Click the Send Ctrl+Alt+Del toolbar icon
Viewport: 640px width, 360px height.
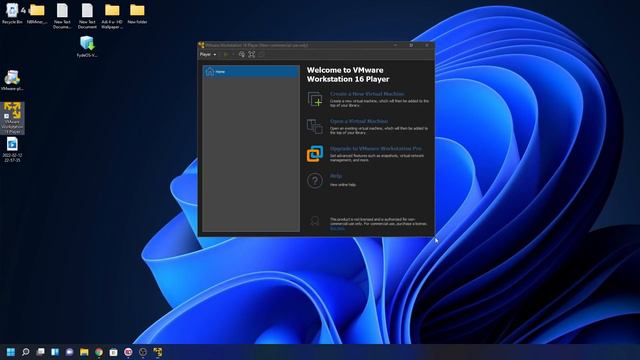point(242,54)
